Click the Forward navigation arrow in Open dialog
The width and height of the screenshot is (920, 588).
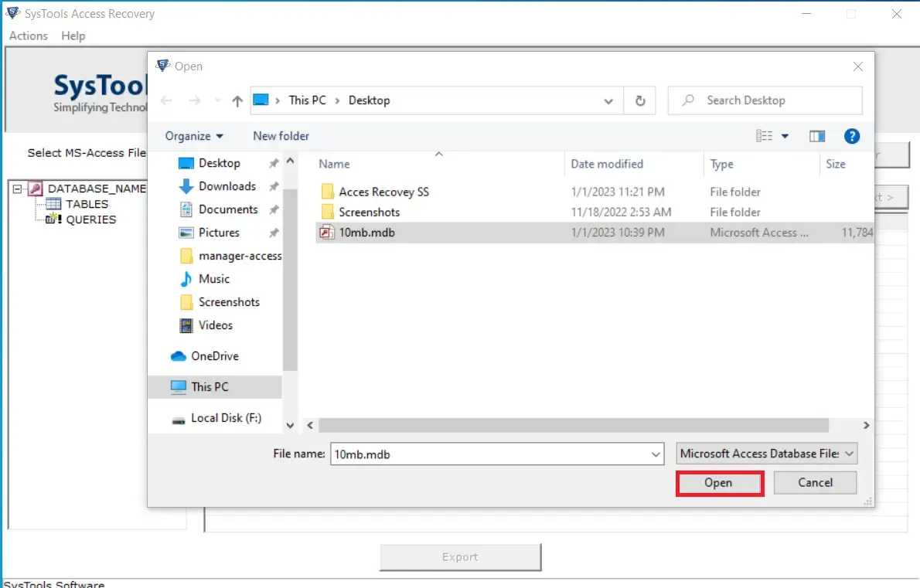tap(194, 101)
